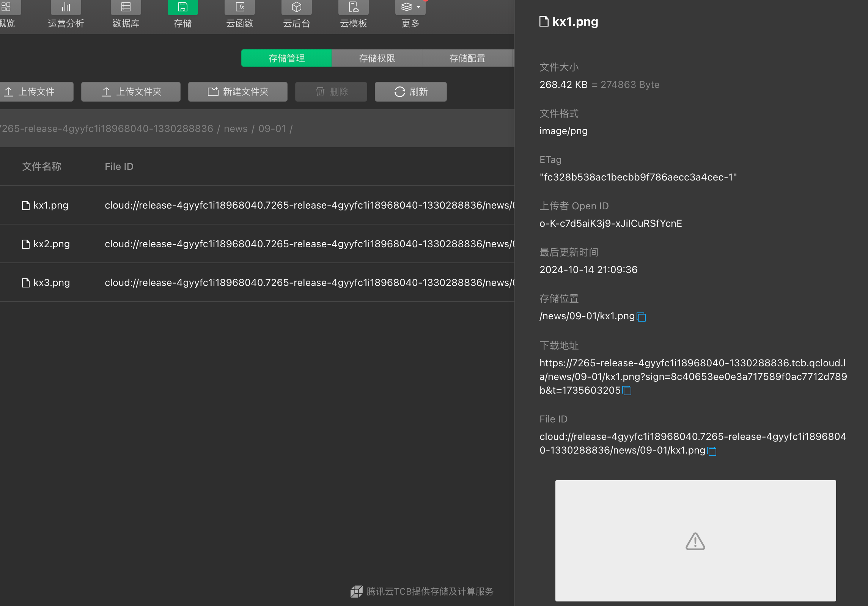
Task: Click the ETag value text
Action: pos(638,177)
